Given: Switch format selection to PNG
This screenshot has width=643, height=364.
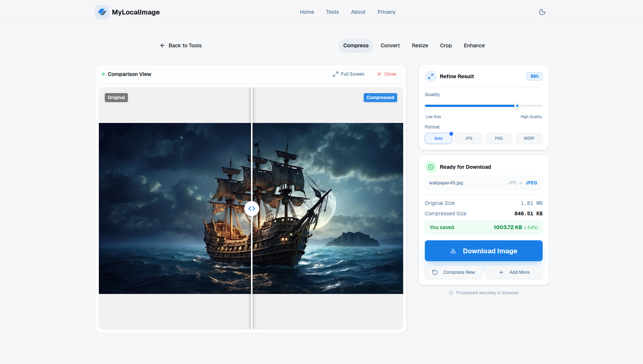Looking at the screenshot, I should tap(499, 138).
